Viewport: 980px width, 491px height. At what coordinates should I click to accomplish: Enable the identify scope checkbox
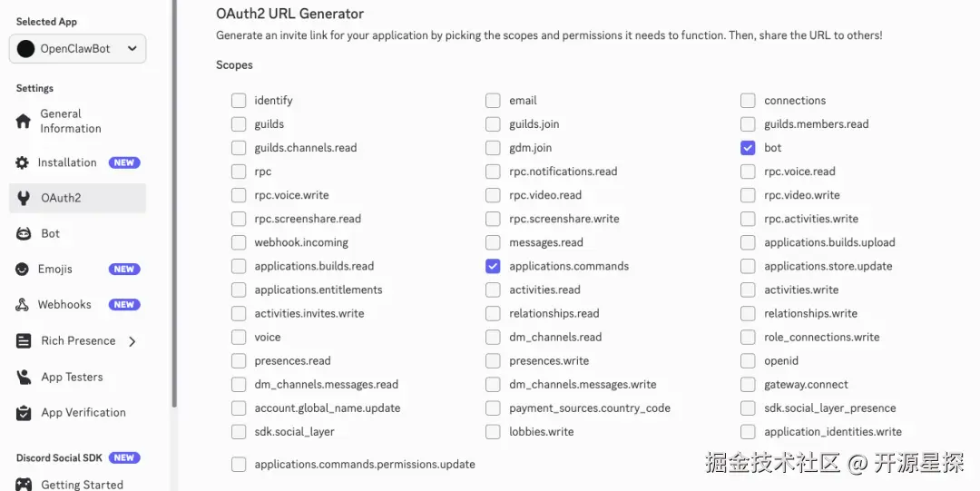tap(239, 101)
